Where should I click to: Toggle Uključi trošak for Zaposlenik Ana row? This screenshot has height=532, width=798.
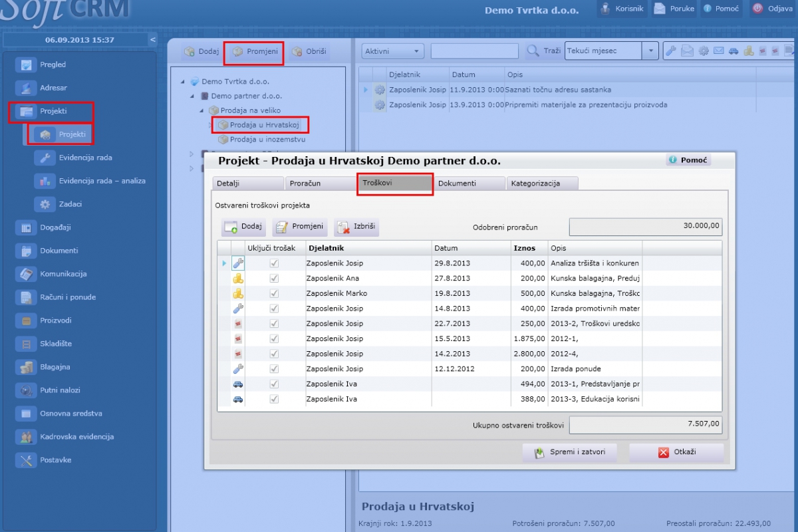[x=274, y=279]
